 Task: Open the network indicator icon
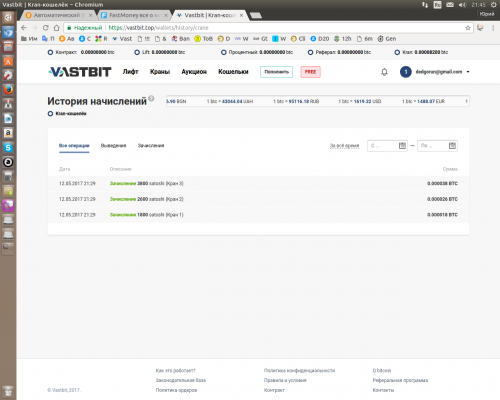pos(425,5)
